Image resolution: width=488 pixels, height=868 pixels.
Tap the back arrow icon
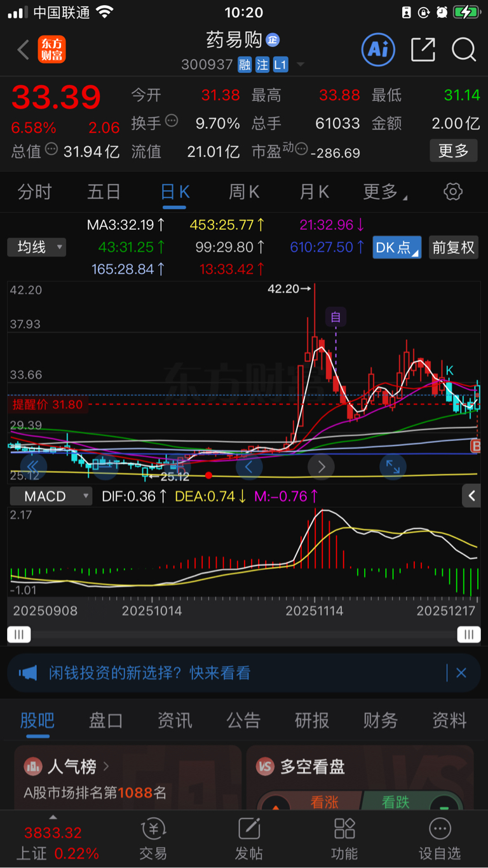[24, 50]
